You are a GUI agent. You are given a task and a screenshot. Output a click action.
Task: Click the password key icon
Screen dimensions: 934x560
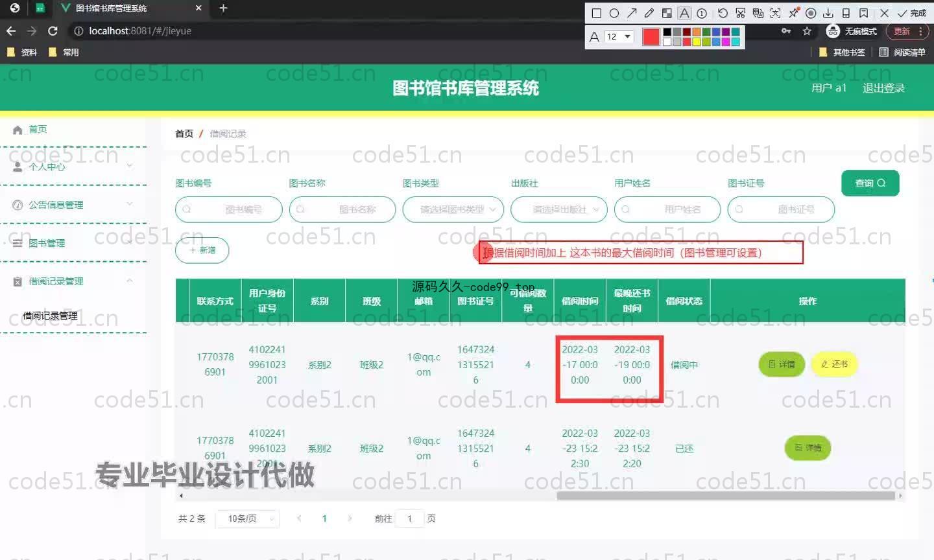(x=786, y=31)
